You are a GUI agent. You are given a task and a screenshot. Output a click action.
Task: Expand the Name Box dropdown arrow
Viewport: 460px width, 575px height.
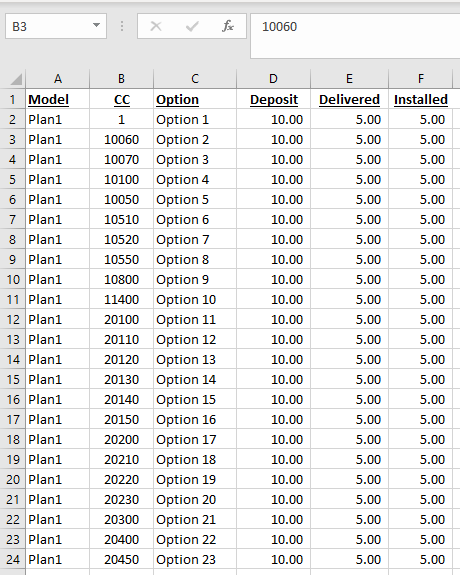click(x=96, y=26)
